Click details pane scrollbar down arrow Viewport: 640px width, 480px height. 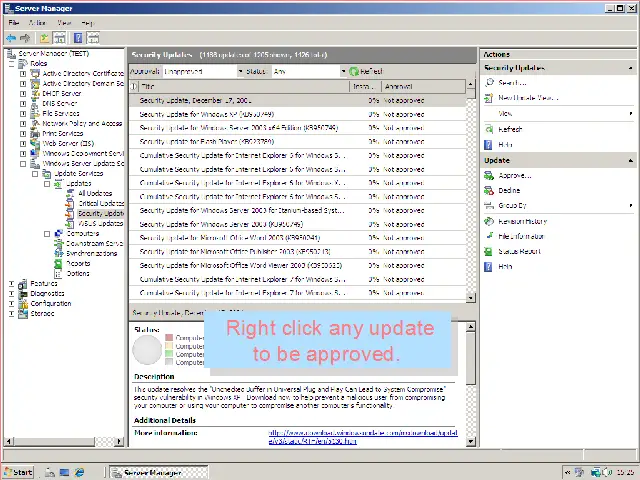(470, 441)
